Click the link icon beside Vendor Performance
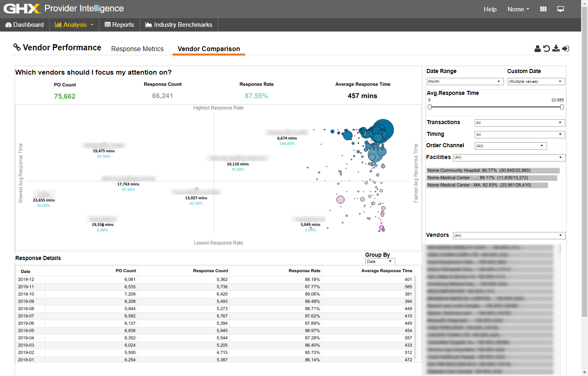588x376 pixels. 17,47
